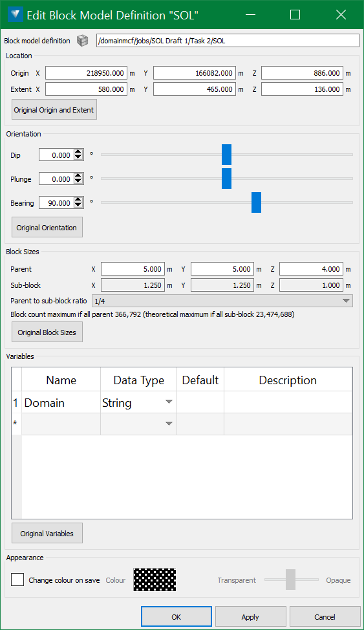Image resolution: width=364 pixels, height=630 pixels.
Task: Click the Original Origin and Extent button
Action: (x=54, y=110)
